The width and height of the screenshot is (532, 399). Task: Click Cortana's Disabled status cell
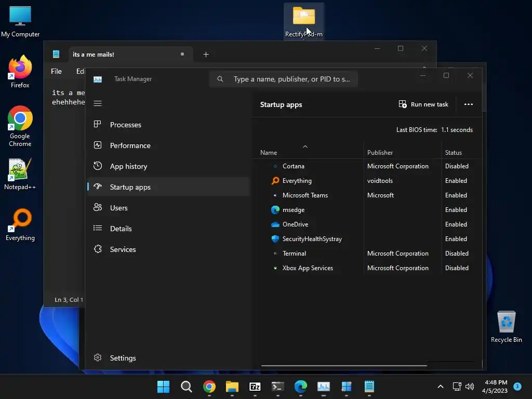pyautogui.click(x=457, y=166)
